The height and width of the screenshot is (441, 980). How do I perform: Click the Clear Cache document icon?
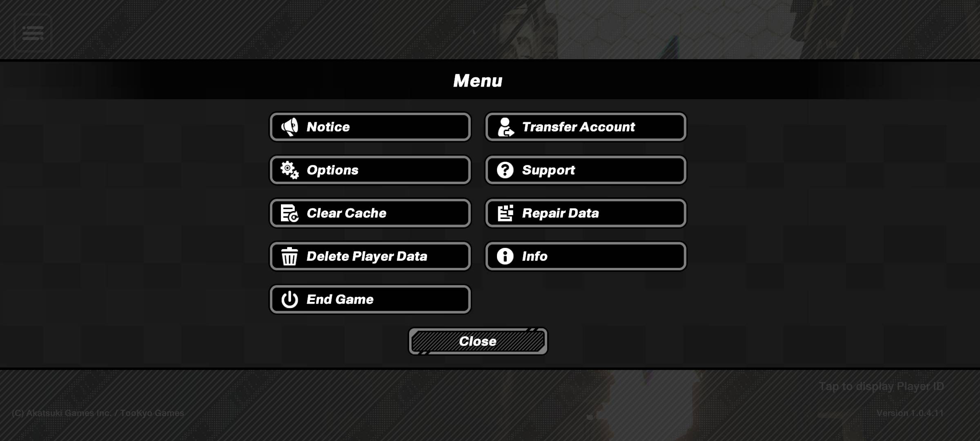[x=289, y=213]
